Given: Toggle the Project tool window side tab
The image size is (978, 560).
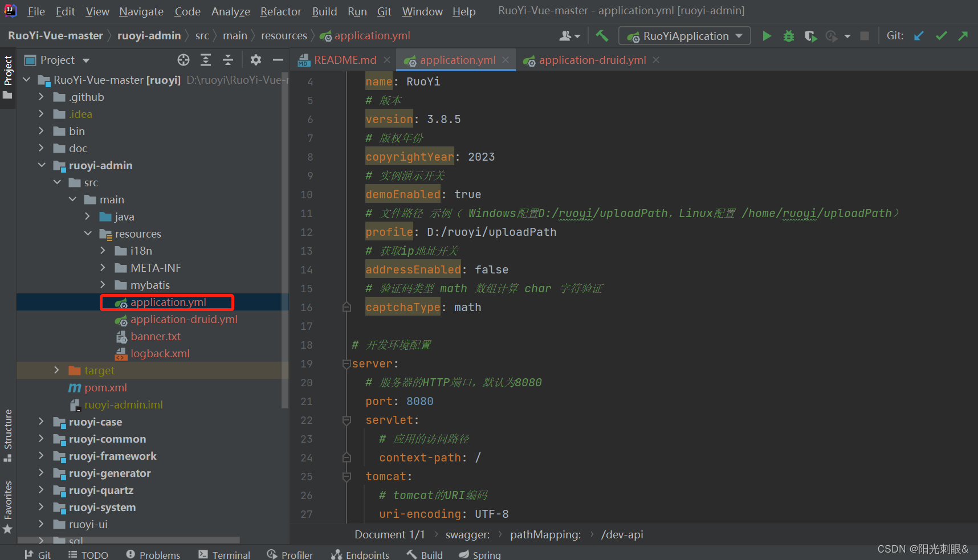Looking at the screenshot, I should pos(8,77).
